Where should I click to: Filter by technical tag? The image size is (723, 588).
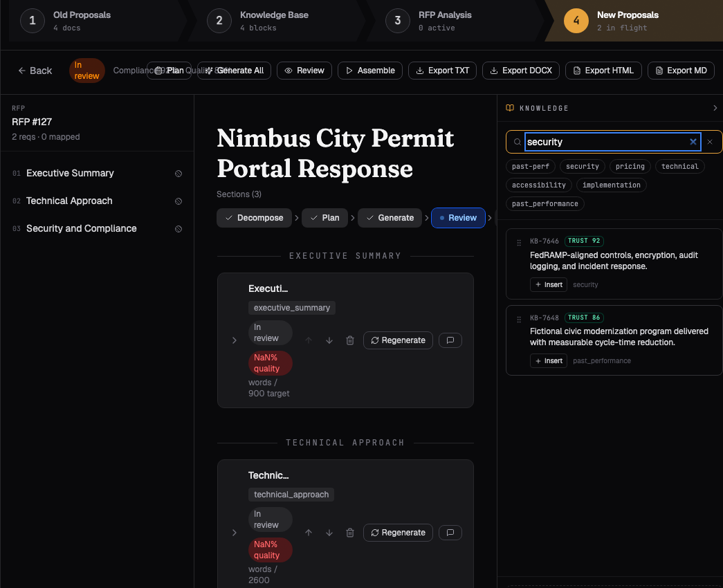[x=679, y=167]
